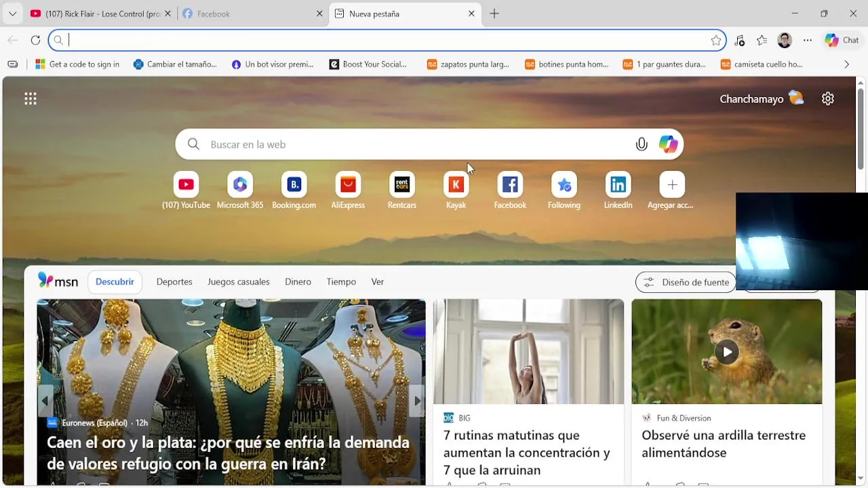
Task: Open the tab actions dropdown menu
Action: 12,14
